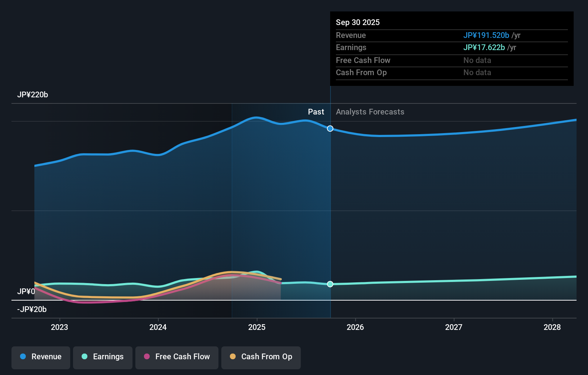Click the peak of the blue Revenue curve
The image size is (588, 375).
[x=255, y=117]
